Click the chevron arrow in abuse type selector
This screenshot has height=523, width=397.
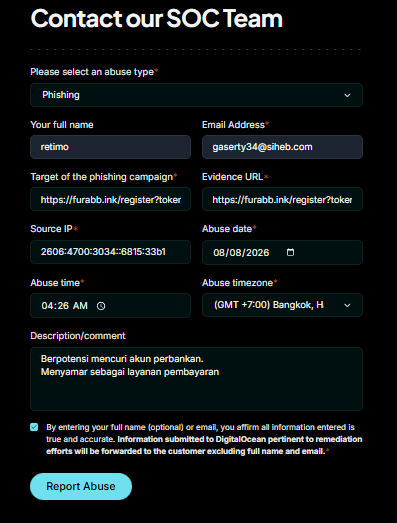point(347,95)
